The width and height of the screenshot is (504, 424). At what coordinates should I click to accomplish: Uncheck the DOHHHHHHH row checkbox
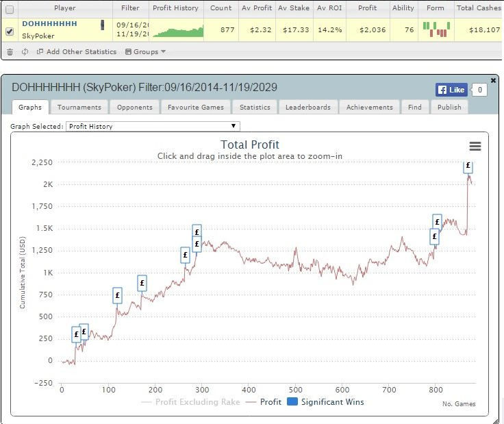click(10, 32)
